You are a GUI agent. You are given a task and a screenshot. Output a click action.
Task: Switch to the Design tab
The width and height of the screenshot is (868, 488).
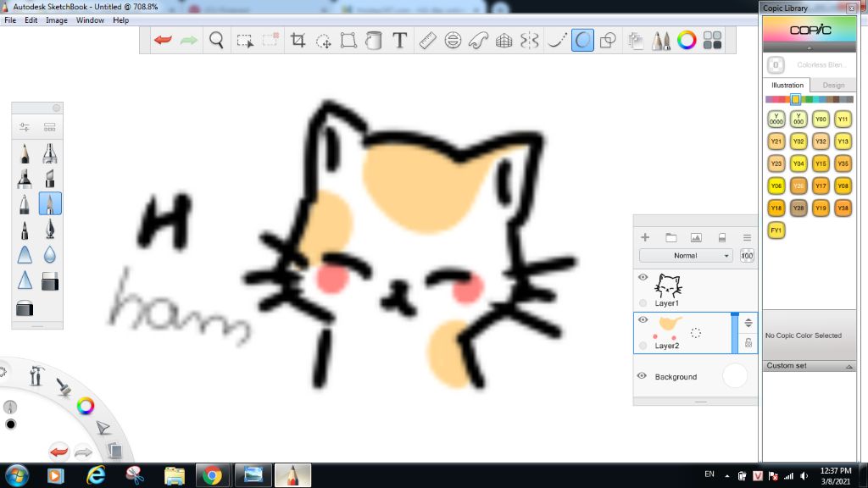click(x=833, y=86)
